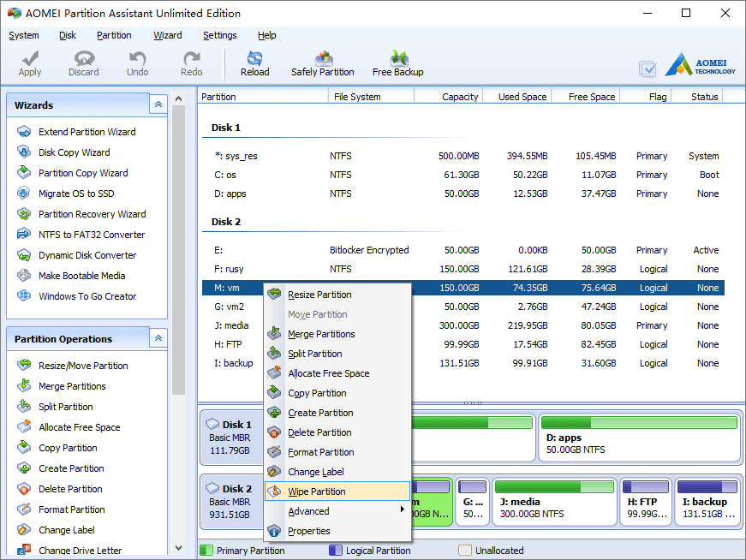Open Partition Copy Wizard icon
746x560 pixels.
[x=24, y=173]
